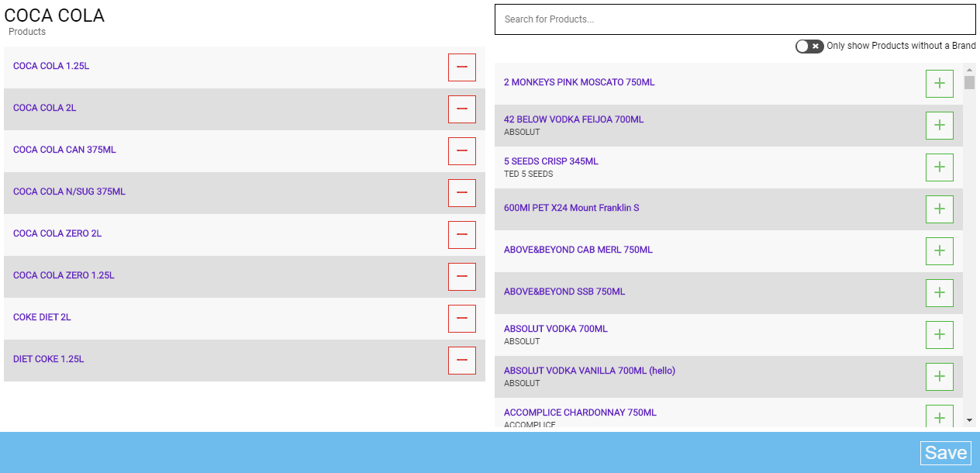
Task: Add ABSOLUT VODKA VANILLA 700ML (hello)
Action: [940, 377]
